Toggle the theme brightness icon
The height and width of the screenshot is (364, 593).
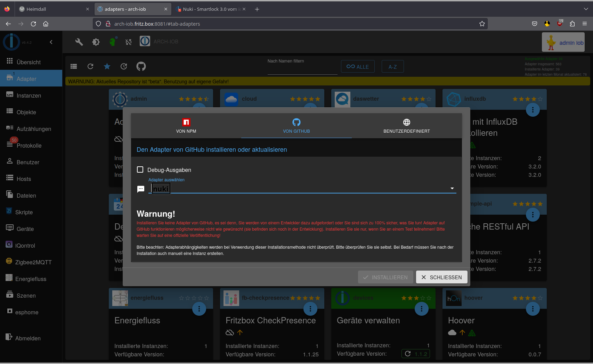[x=96, y=42]
